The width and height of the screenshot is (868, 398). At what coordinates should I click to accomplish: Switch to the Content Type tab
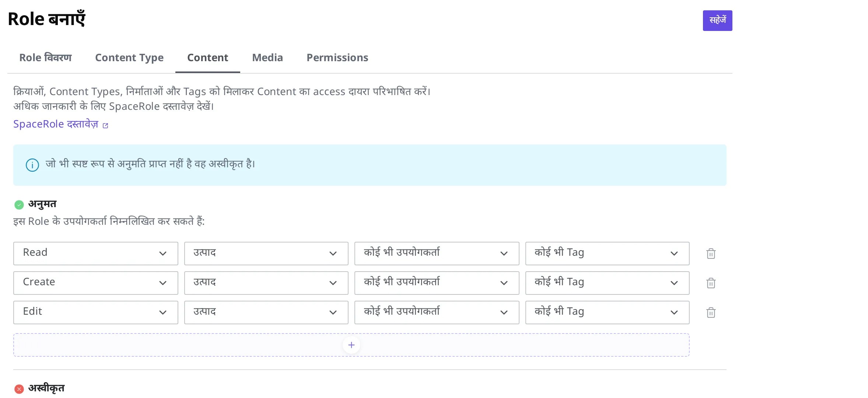pos(129,58)
